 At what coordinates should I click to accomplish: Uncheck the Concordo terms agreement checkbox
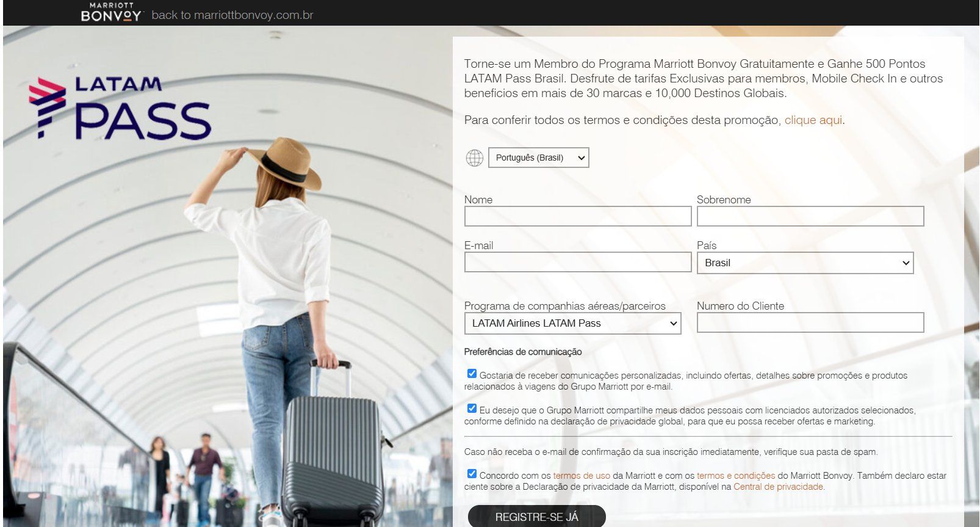click(472, 474)
